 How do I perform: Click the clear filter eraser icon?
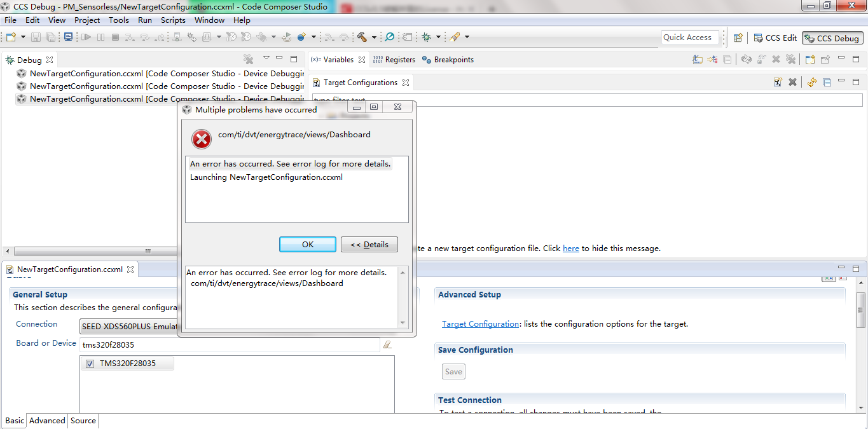387,344
